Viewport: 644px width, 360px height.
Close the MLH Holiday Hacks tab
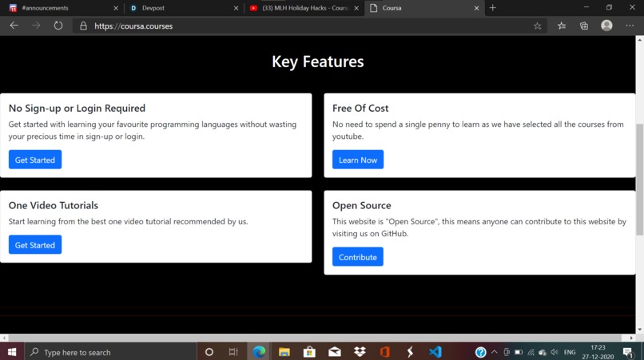[x=356, y=8]
